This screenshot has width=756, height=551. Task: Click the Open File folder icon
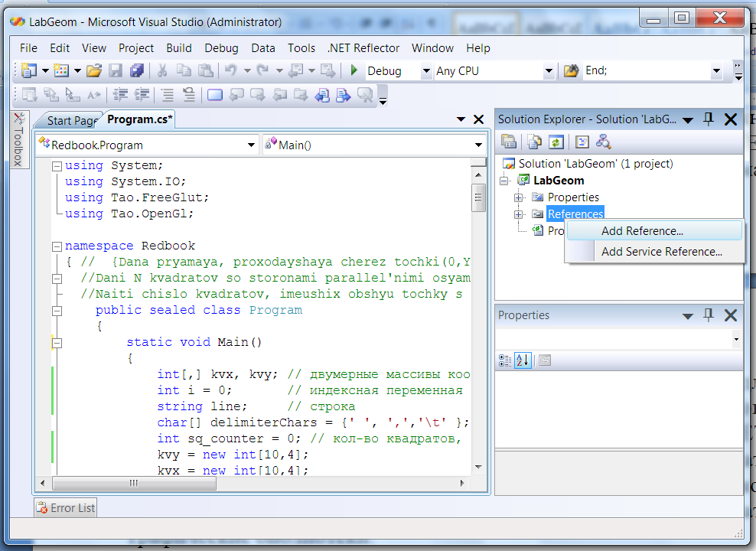(94, 71)
